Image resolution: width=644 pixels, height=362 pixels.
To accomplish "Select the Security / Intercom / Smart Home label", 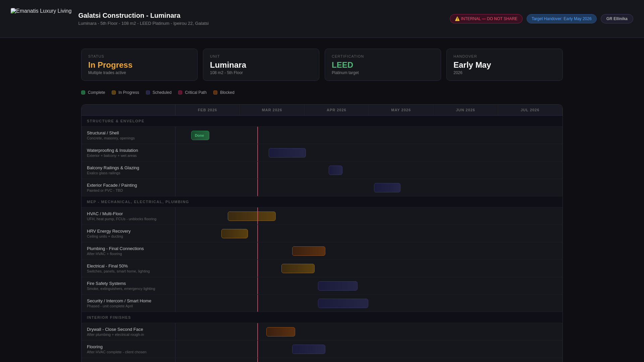I will point(128,303).
